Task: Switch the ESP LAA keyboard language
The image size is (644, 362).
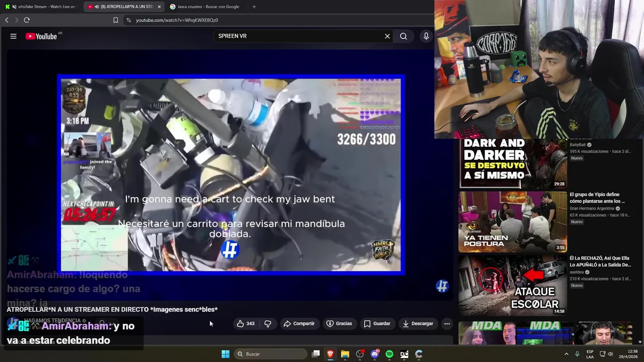Action: point(590,354)
